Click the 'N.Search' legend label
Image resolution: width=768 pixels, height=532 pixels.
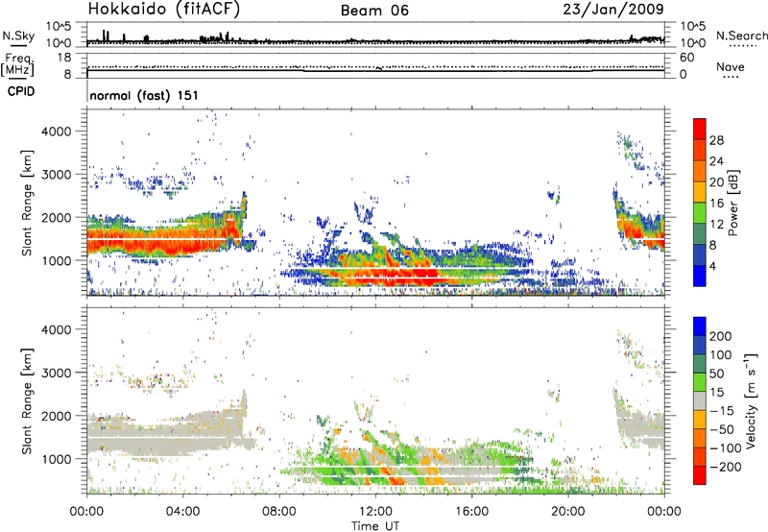point(741,36)
